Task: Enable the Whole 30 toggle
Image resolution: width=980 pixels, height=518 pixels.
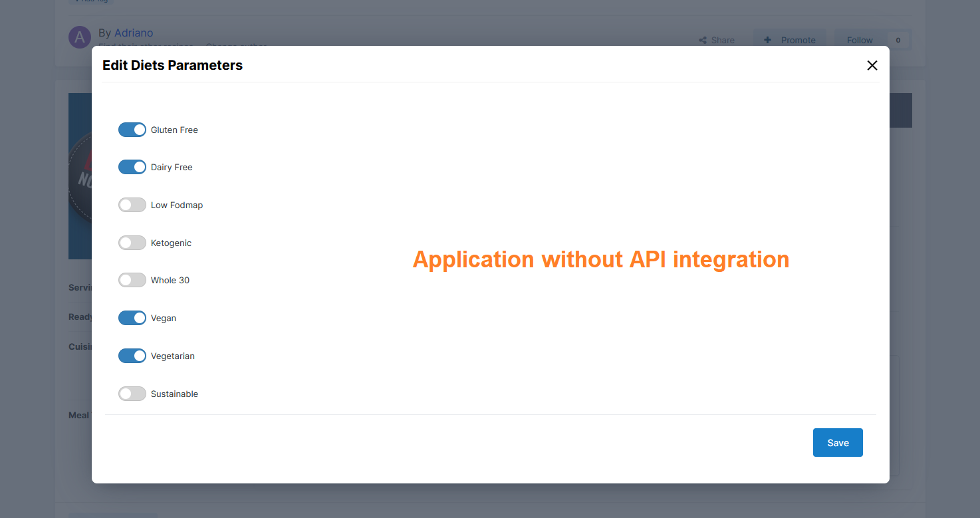Action: [x=132, y=280]
